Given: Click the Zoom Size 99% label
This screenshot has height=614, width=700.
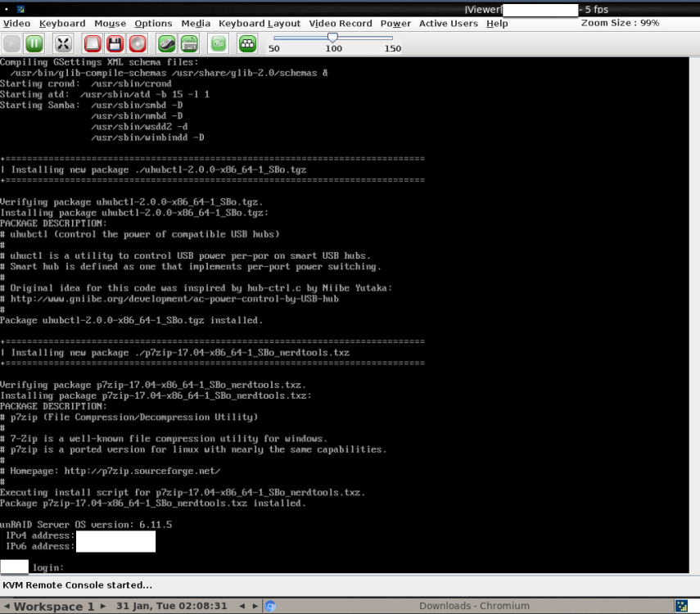Looking at the screenshot, I should [620, 23].
